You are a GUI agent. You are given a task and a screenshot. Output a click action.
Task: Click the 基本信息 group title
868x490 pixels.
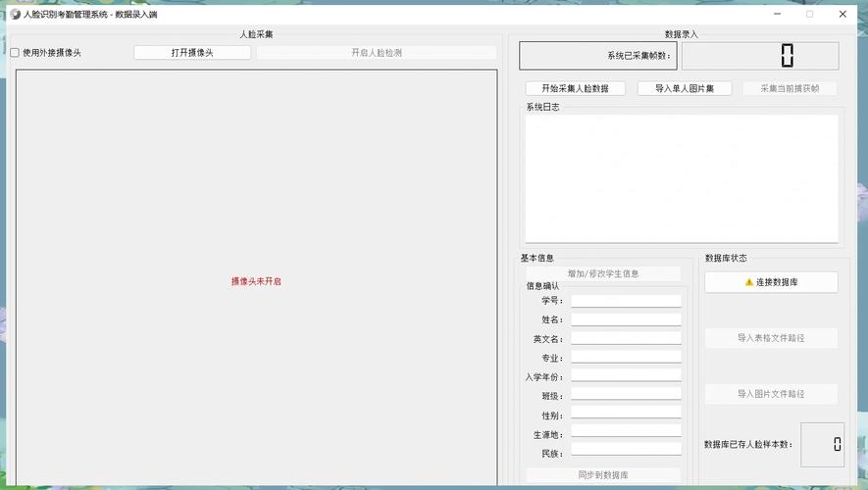click(536, 259)
